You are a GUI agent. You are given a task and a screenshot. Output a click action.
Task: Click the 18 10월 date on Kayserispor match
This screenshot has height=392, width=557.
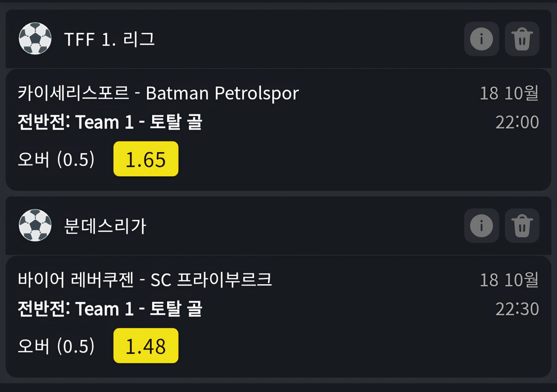point(509,93)
